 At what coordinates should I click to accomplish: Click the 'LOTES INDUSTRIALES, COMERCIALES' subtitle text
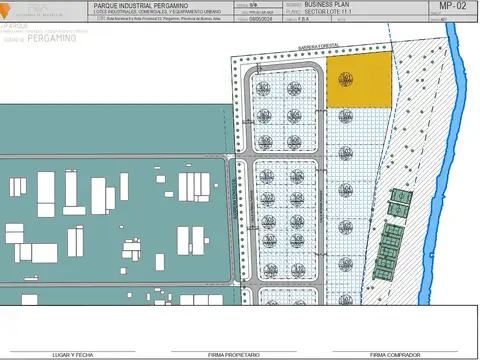157,12
